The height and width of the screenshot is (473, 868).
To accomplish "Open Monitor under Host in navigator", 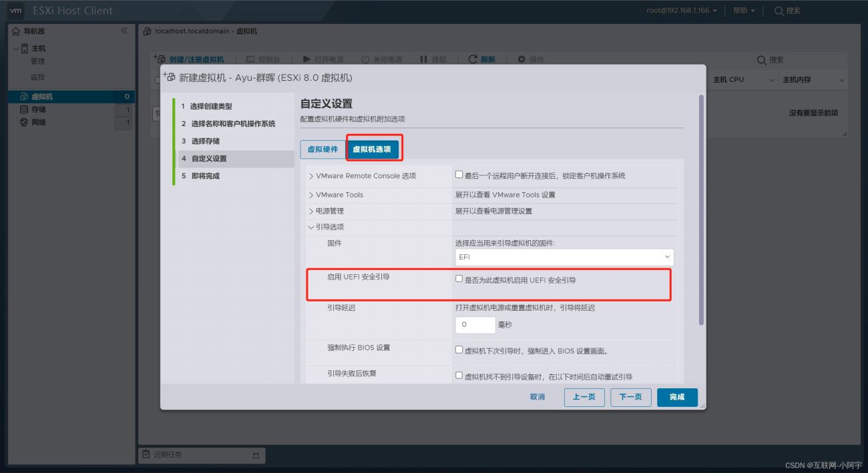I will pyautogui.click(x=37, y=77).
